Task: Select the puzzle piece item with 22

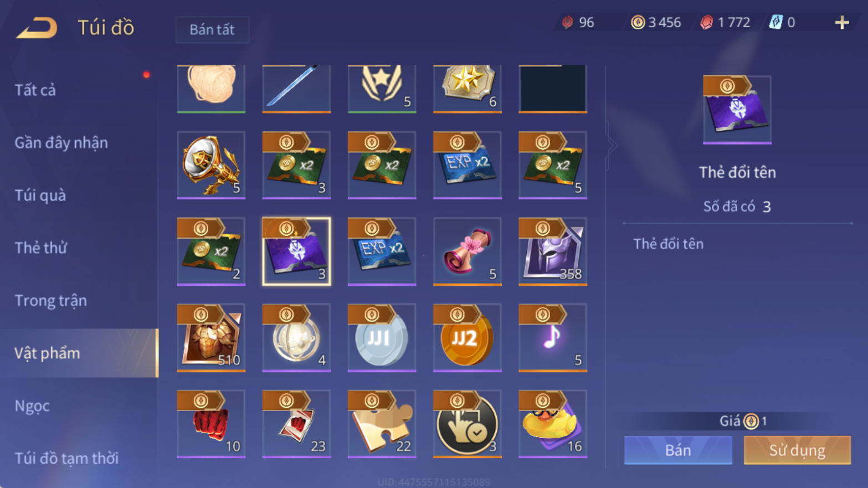Action: coord(382,424)
